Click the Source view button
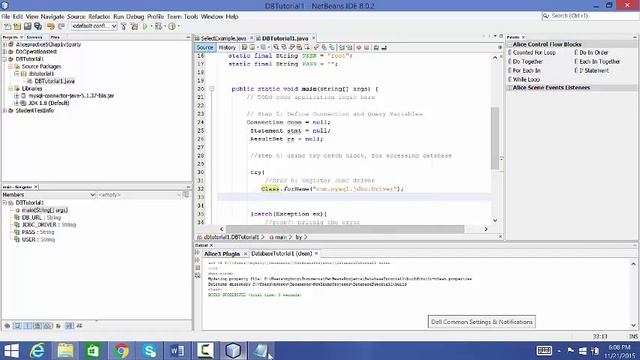The height and width of the screenshot is (360, 640). coord(204,48)
